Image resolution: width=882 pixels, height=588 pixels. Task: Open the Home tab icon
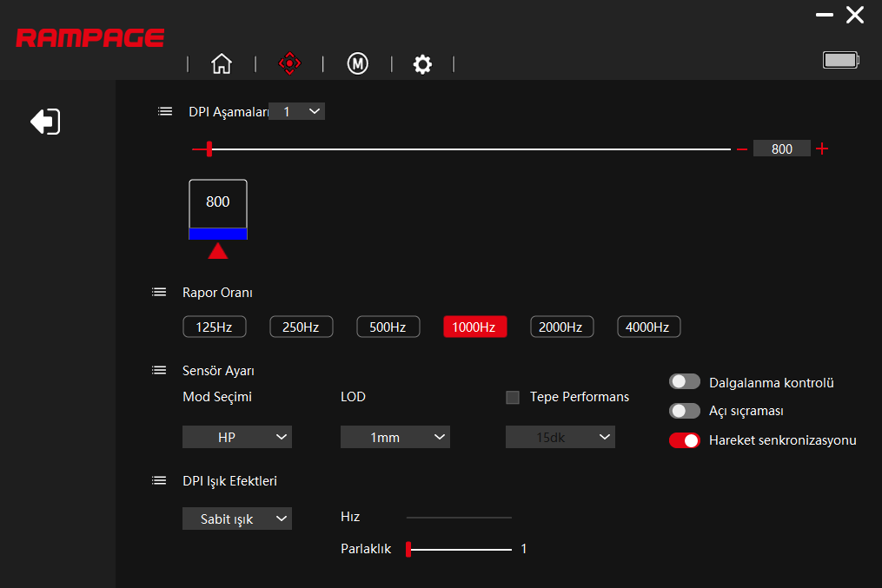pyautogui.click(x=221, y=63)
